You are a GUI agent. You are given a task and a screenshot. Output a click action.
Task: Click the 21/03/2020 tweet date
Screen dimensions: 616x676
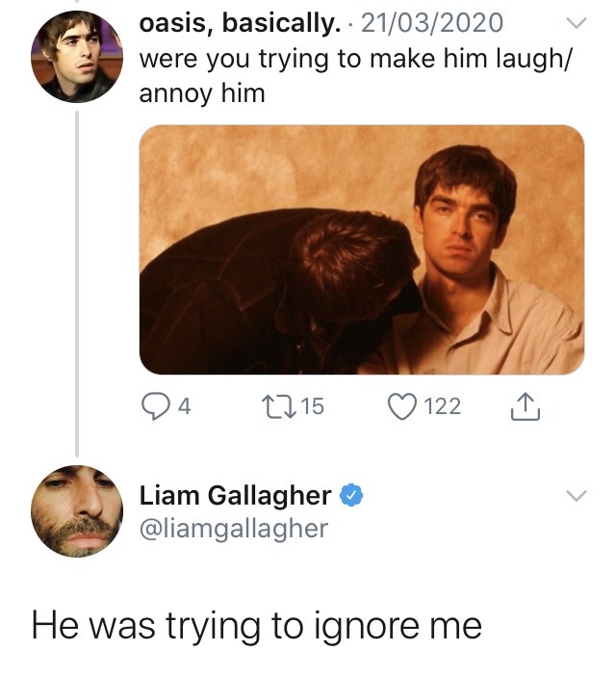(432, 23)
